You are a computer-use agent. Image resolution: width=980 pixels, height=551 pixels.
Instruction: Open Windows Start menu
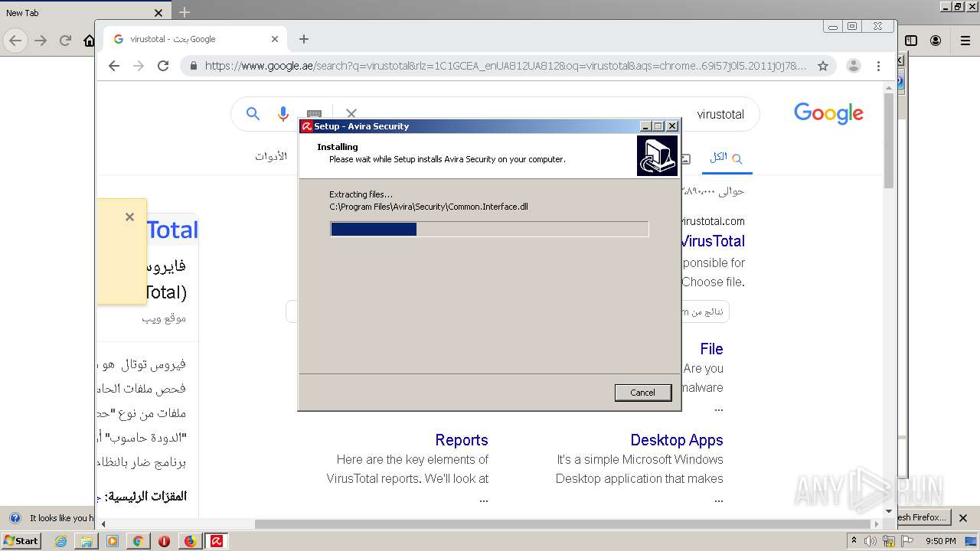[21, 540]
